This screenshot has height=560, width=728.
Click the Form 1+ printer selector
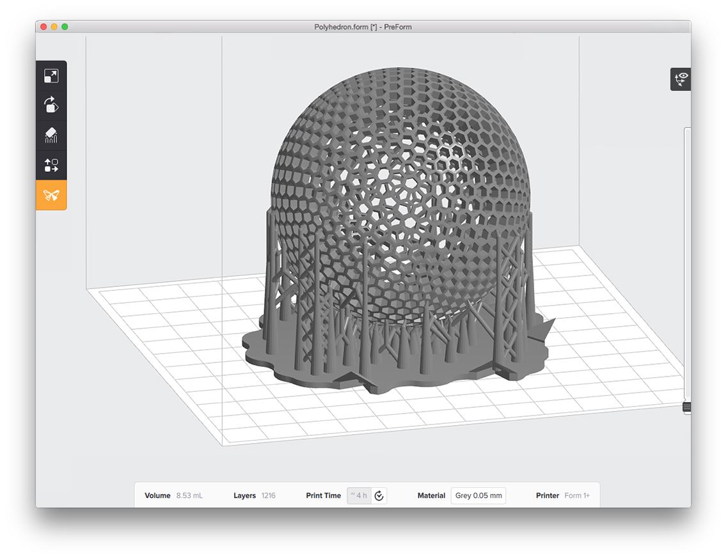(576, 495)
